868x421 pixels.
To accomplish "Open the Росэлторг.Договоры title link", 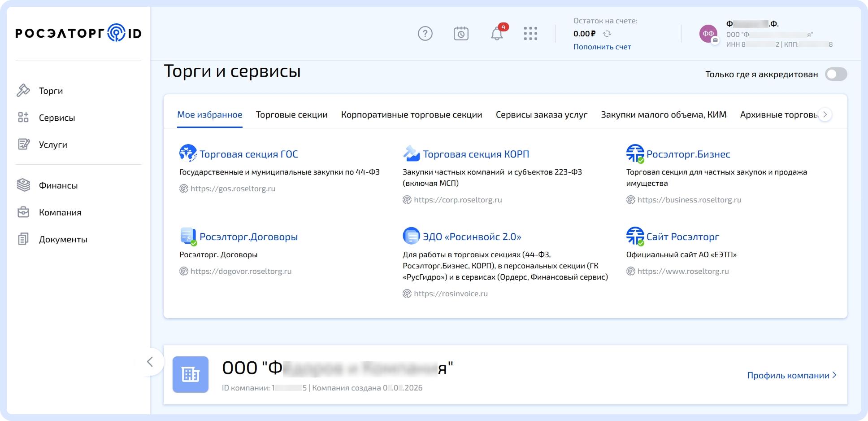I will click(x=249, y=237).
